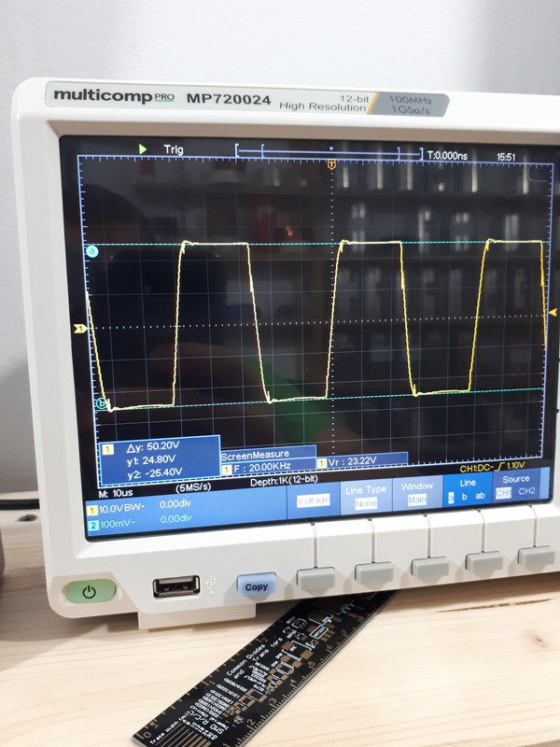Click channel 2's 0.00div offset value
Viewport: 560px width, 747px height.
point(175,519)
